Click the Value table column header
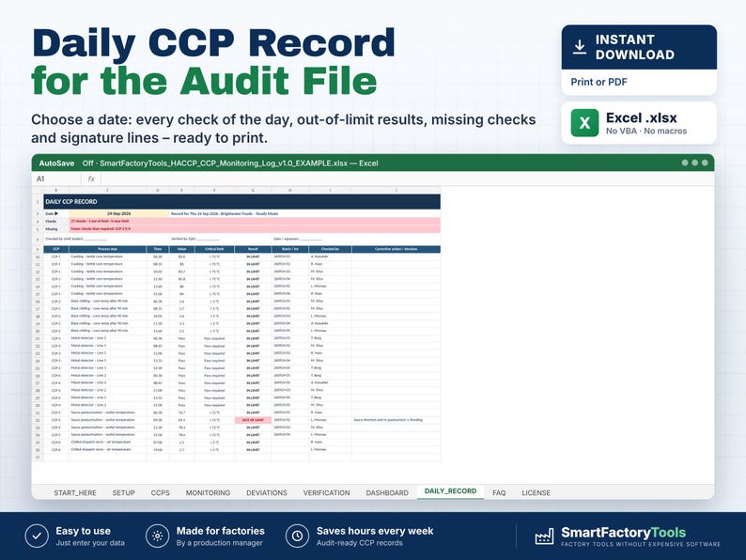Screen dimensions: 746x560 [181, 249]
